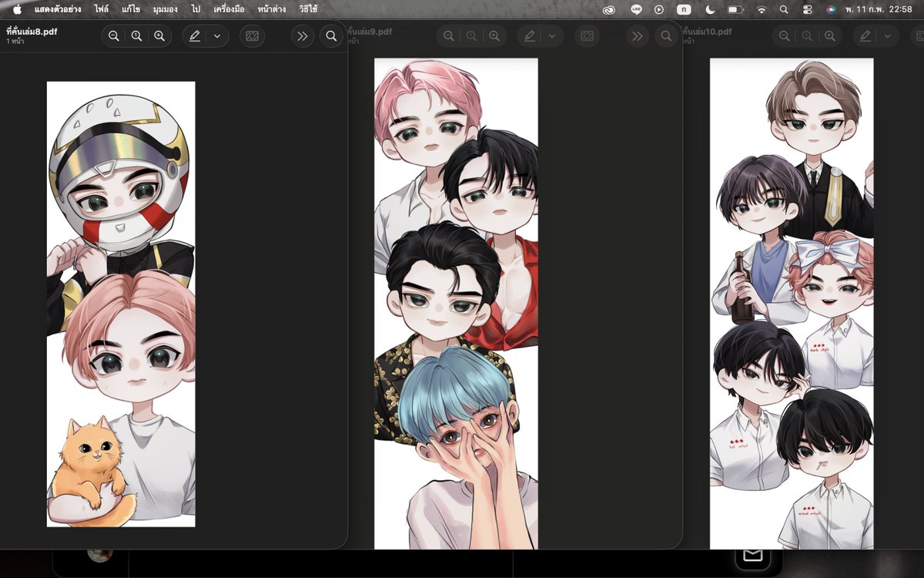The width and height of the screenshot is (924, 578).
Task: Click form filling icon in ที่คั่นเล่ม8.pdf window
Action: pos(251,36)
